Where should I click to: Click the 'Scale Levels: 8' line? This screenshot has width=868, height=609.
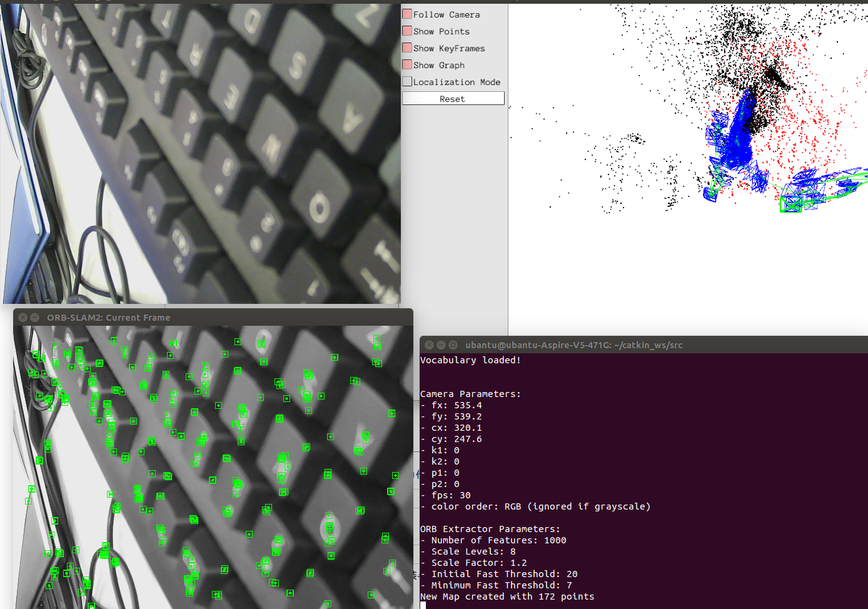click(x=468, y=551)
